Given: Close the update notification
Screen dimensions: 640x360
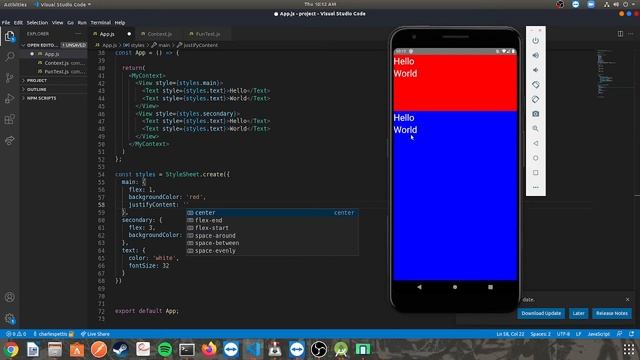Looking at the screenshot, I should (x=627, y=300).
